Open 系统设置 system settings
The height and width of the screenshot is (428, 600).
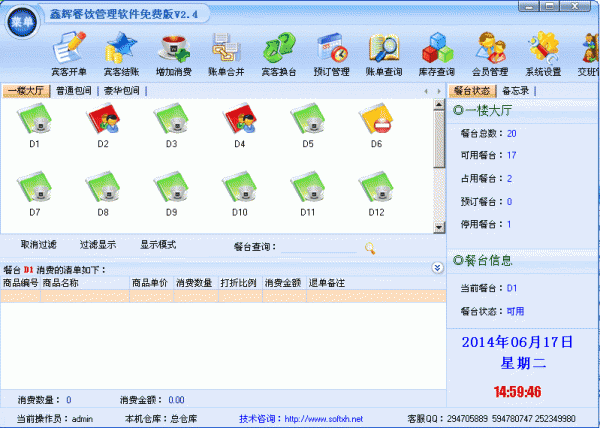543,54
